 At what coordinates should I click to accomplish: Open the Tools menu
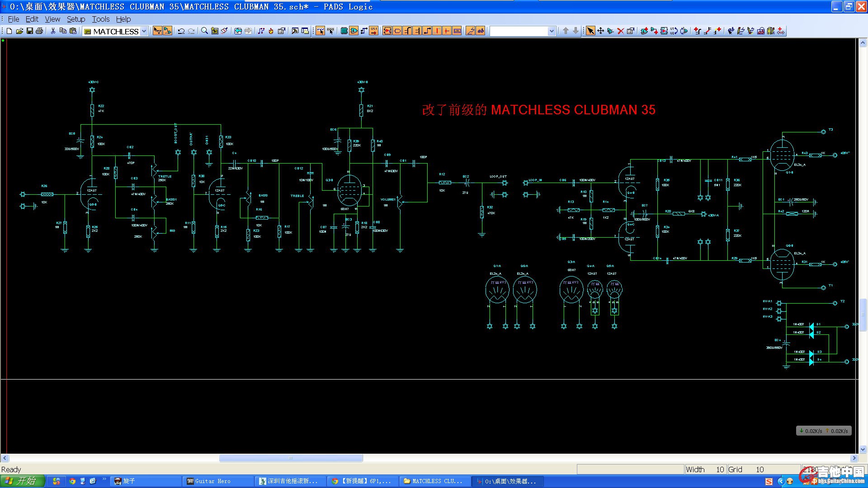(100, 19)
